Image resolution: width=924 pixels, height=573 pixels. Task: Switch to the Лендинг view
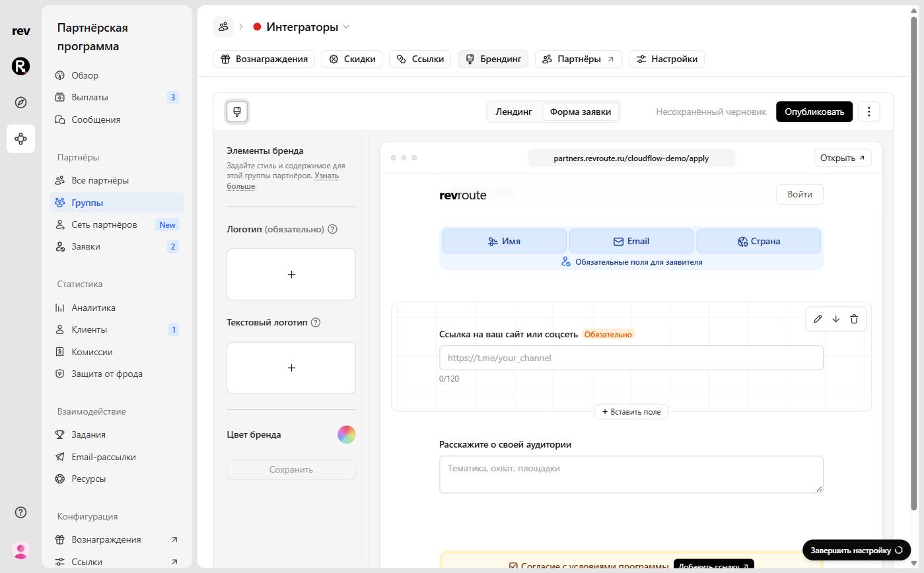514,112
